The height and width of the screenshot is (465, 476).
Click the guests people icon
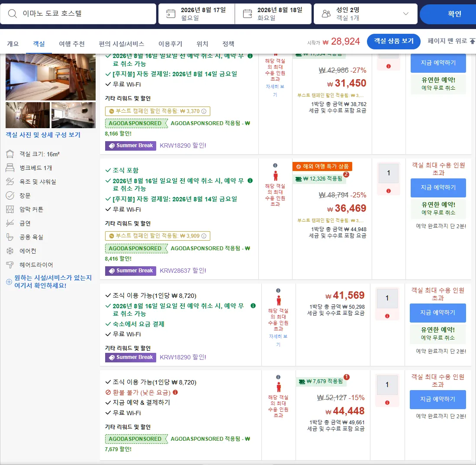[x=326, y=14]
